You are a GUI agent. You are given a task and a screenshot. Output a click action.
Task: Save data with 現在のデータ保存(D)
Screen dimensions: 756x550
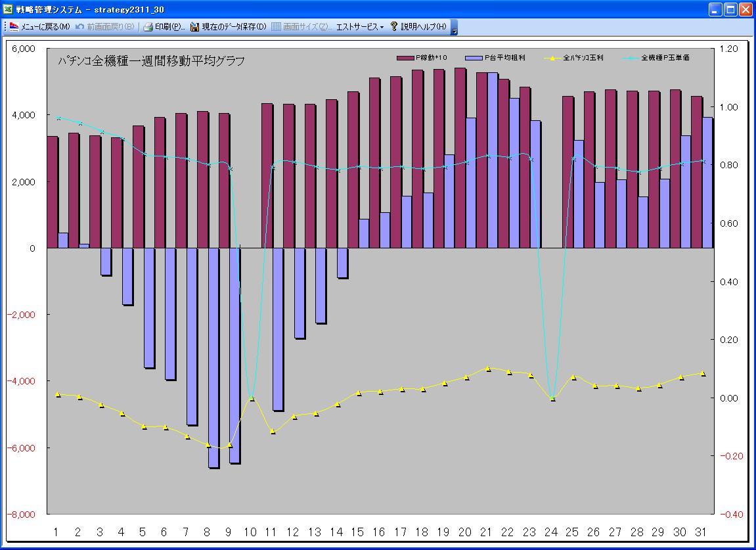click(228, 26)
